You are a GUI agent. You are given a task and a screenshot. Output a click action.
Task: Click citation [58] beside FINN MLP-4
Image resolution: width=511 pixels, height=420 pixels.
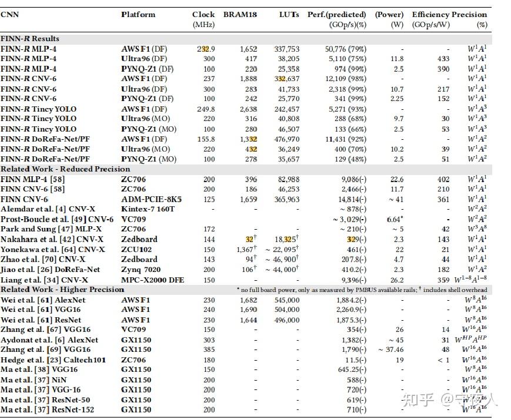click(x=58, y=179)
